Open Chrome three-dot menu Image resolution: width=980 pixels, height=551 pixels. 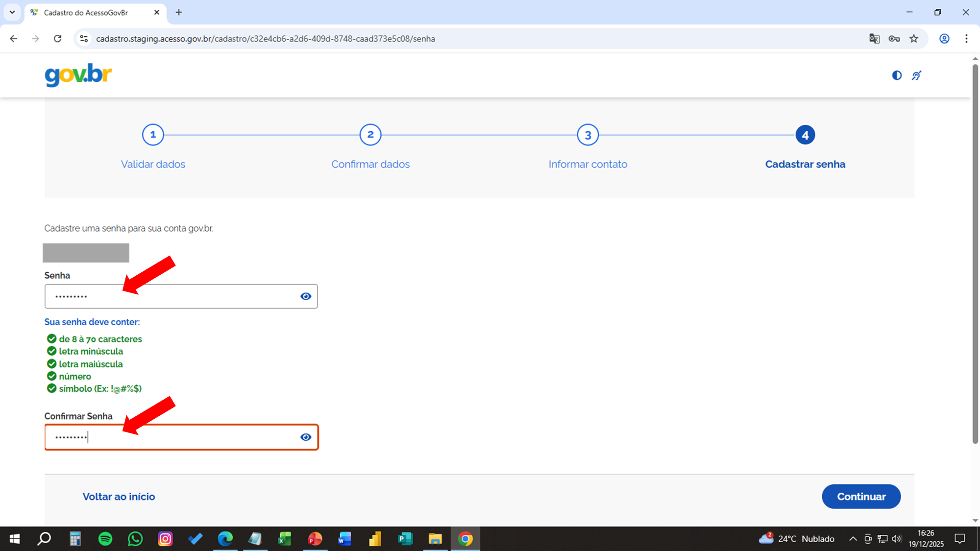point(966,39)
